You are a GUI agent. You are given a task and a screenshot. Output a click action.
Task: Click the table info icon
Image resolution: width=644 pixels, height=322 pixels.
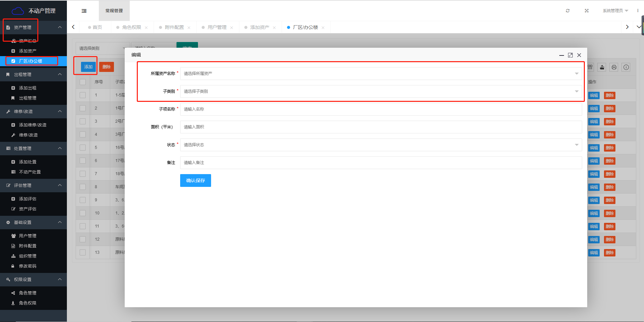tap(626, 67)
